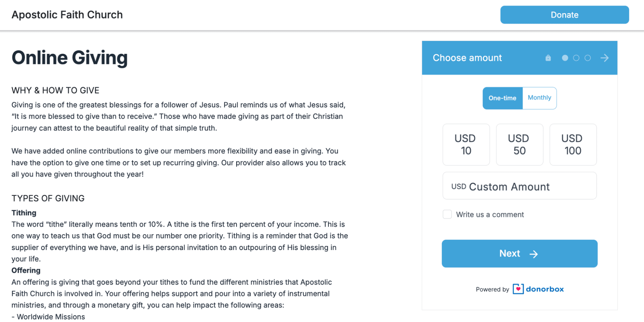Choose the USD 10 donation amount

click(x=466, y=145)
